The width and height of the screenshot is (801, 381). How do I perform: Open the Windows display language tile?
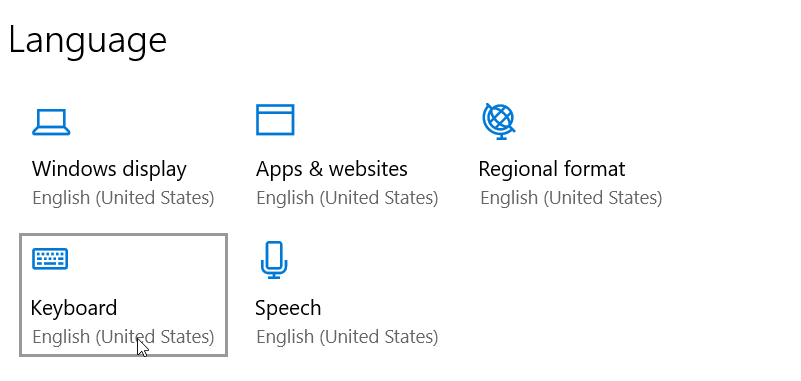pos(123,156)
